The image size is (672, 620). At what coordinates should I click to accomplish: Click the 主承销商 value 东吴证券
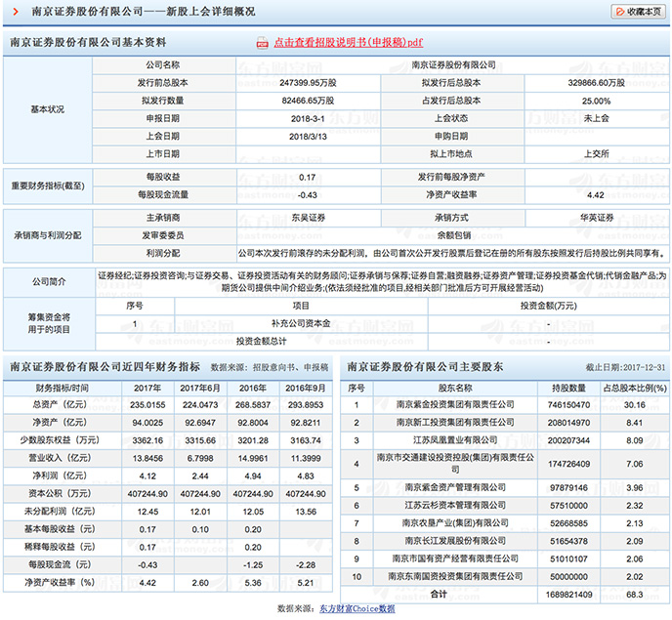[x=308, y=218]
